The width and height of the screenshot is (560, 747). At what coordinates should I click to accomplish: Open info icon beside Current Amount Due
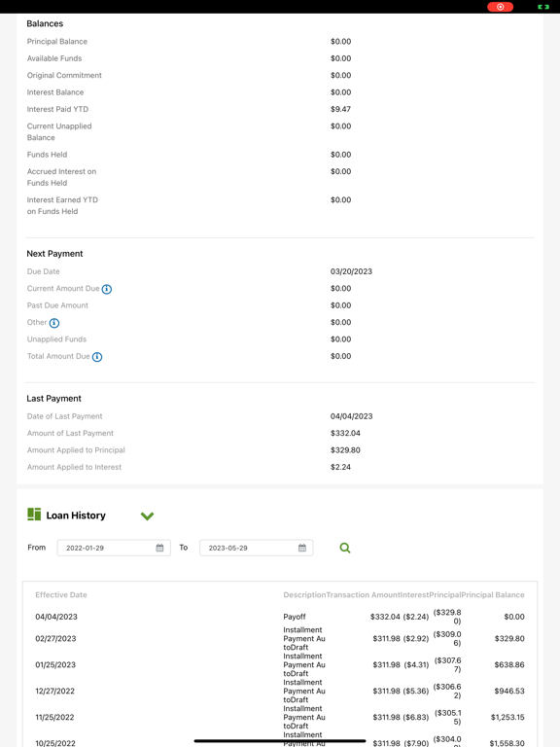[107, 289]
